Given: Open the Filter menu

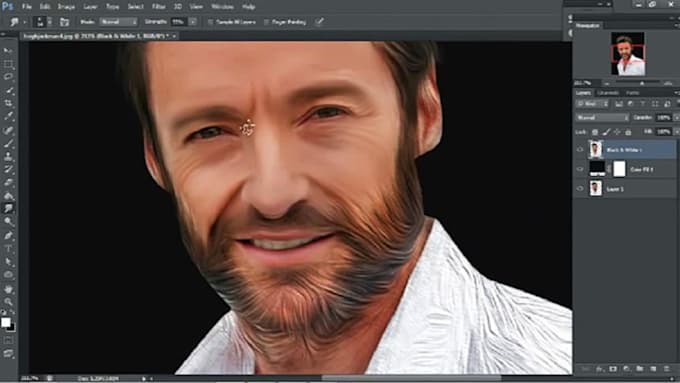Looking at the screenshot, I should tap(158, 7).
